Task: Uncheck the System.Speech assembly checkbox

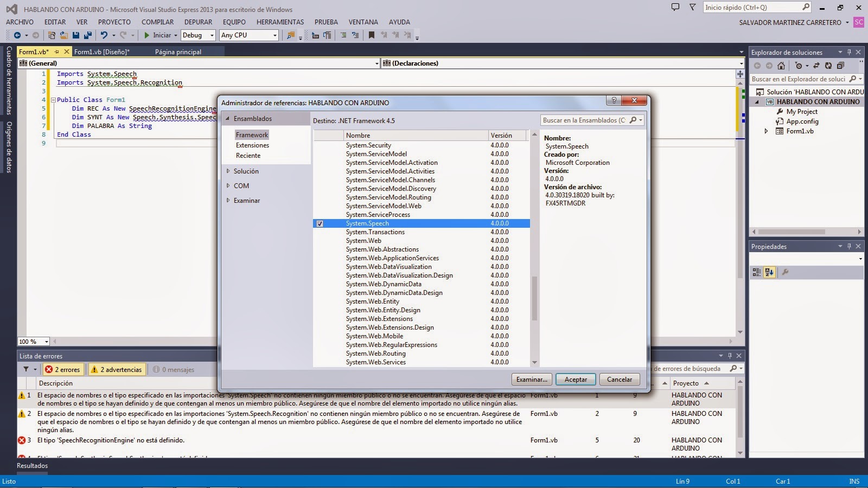Action: pos(320,223)
